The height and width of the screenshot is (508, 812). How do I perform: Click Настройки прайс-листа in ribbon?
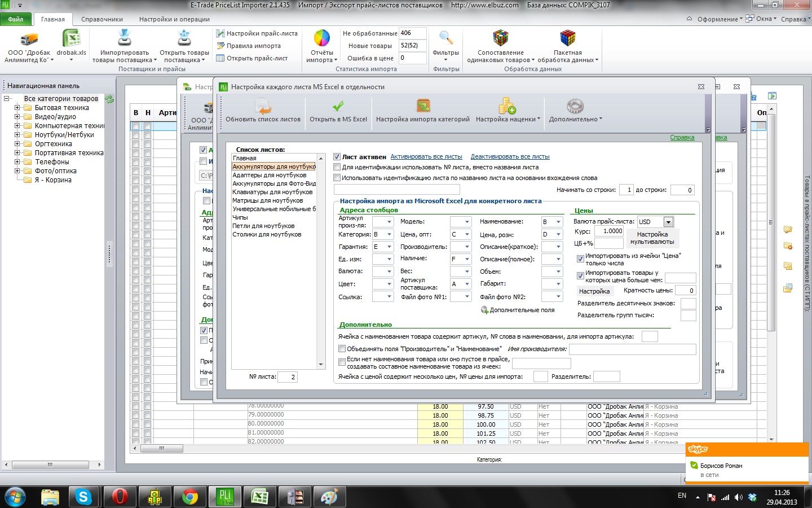coord(257,33)
